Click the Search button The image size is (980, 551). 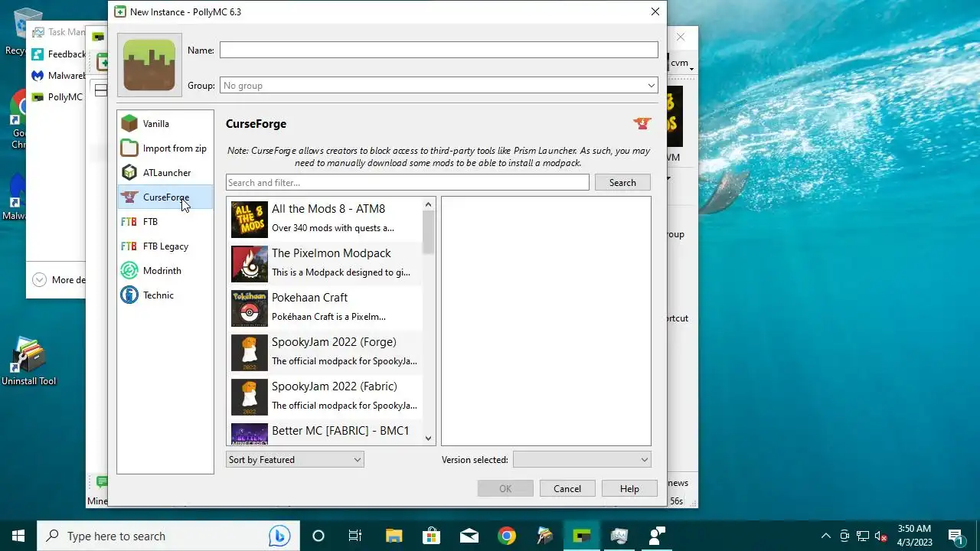[x=622, y=183]
